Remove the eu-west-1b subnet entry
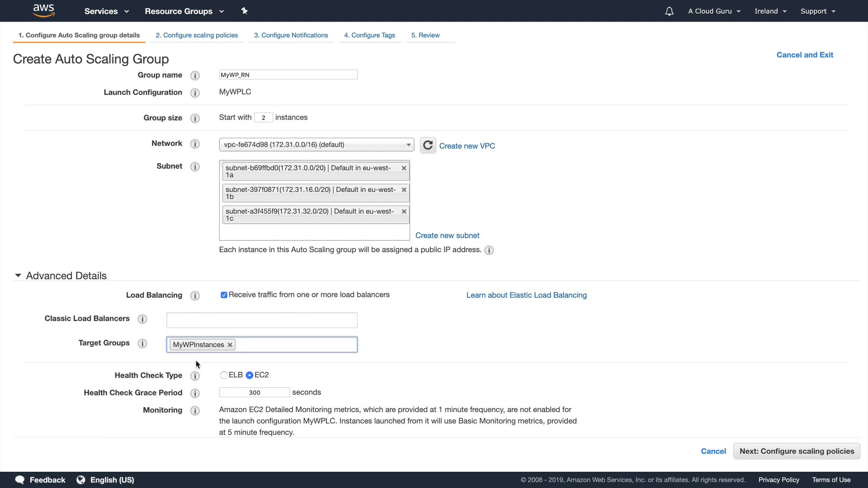Image resolution: width=868 pixels, height=488 pixels. pos(404,190)
